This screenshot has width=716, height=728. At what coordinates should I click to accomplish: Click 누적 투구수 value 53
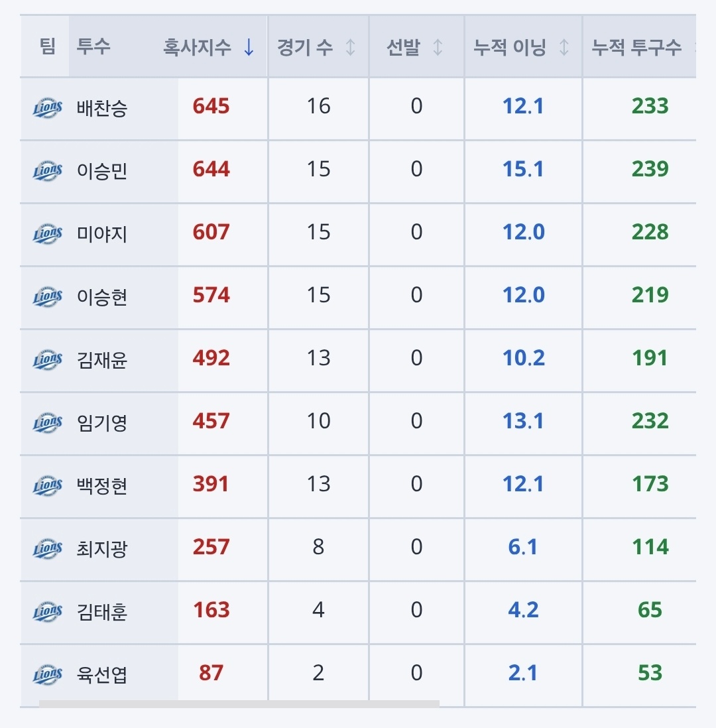point(650,673)
